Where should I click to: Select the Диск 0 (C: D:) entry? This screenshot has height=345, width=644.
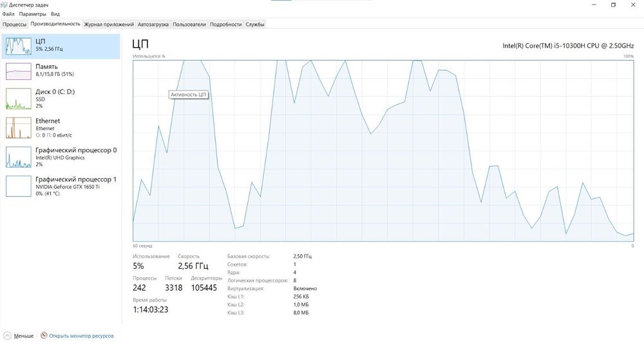click(x=61, y=99)
